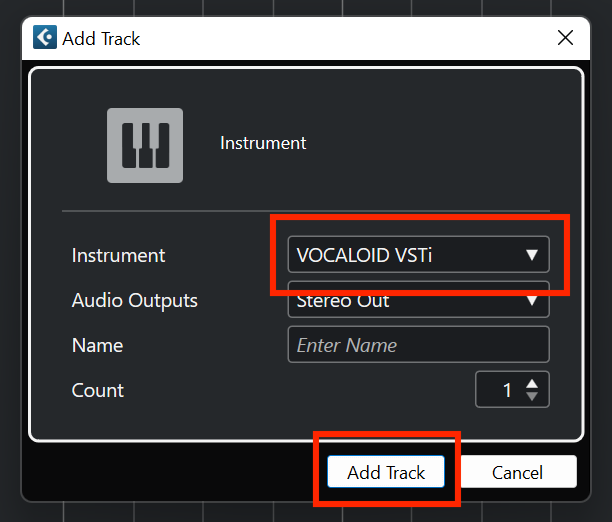Click the Add Track button

(x=386, y=472)
